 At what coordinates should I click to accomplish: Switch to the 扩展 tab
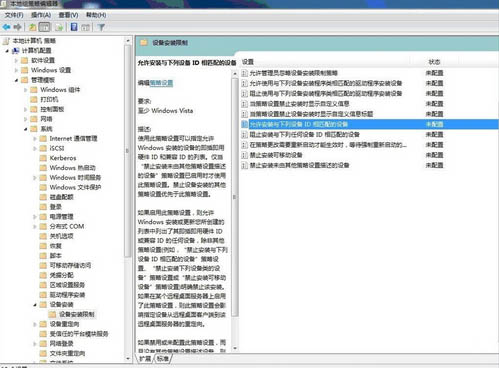coord(145,359)
